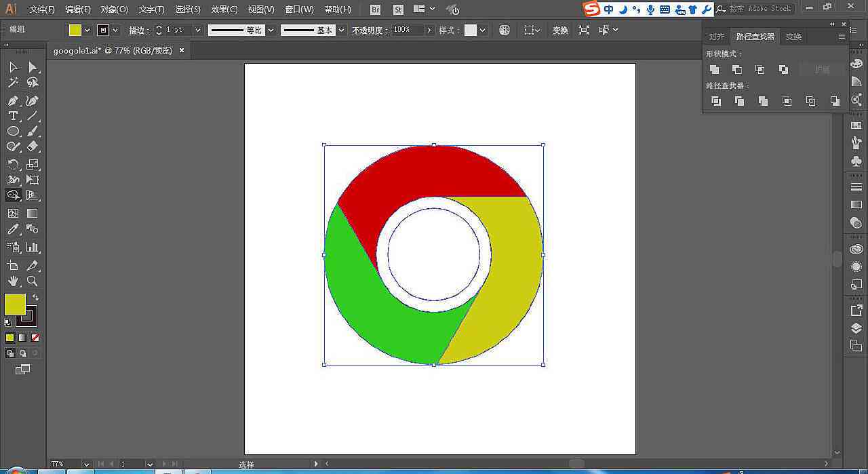Viewport: 868px width, 474px height.
Task: Set paint mode to Color
Action: click(9, 337)
